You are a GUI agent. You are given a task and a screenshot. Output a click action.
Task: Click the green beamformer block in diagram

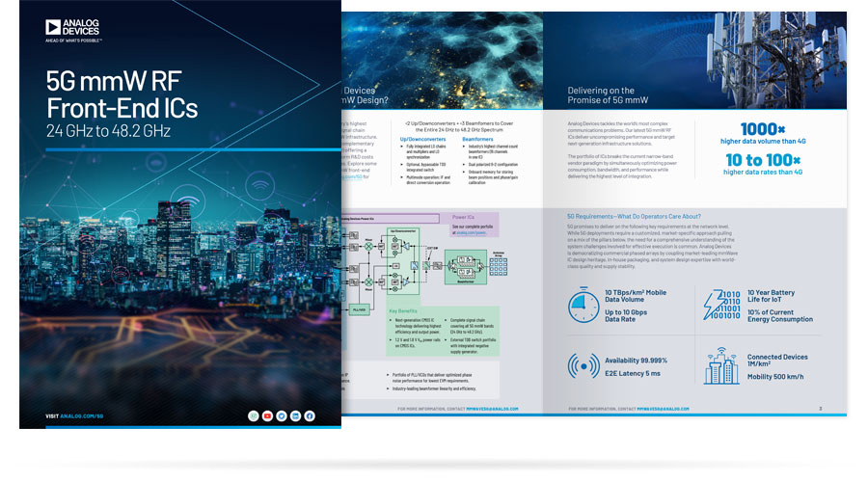coord(466,267)
